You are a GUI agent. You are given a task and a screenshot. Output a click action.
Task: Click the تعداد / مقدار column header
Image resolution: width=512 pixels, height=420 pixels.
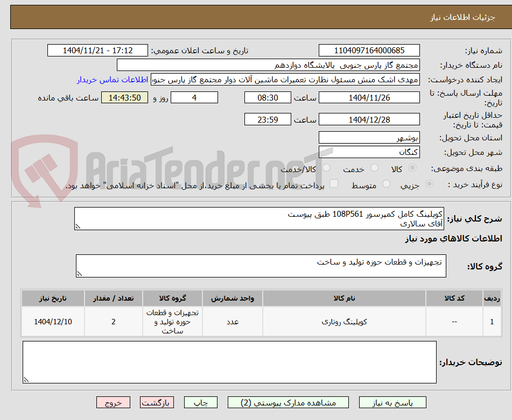point(113,298)
